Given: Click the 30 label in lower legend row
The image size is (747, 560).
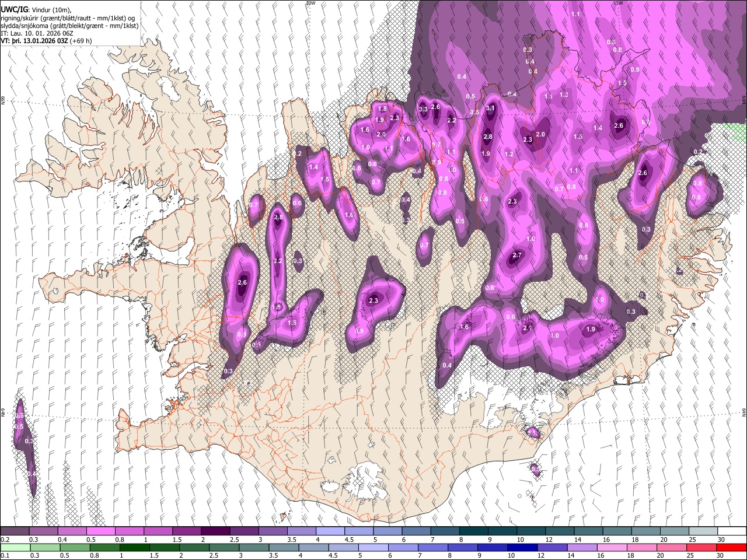Looking at the screenshot, I should tap(721, 555).
